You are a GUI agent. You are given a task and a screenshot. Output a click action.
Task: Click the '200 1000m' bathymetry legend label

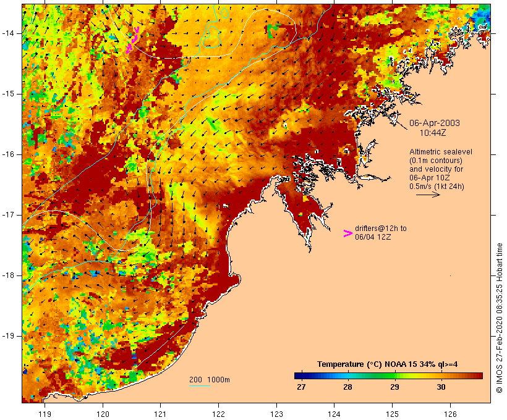pyautogui.click(x=210, y=380)
